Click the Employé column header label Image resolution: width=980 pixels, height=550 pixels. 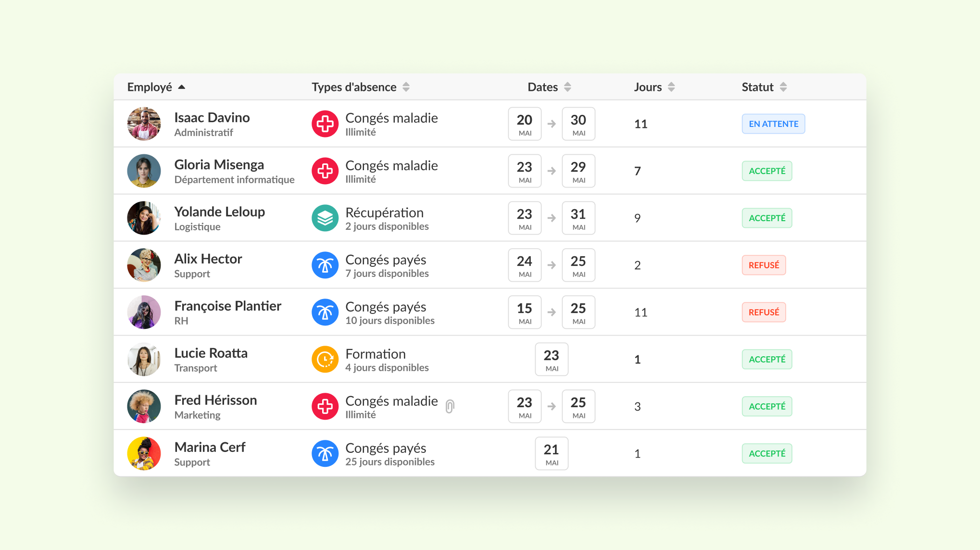pyautogui.click(x=150, y=87)
